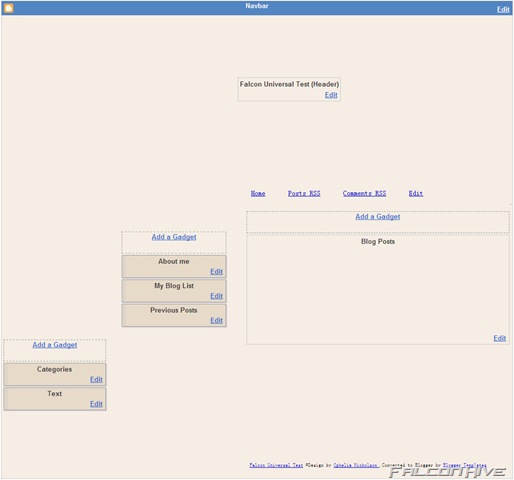Click Edit link next to Comments RSS
Screen dimensions: 514x480
[x=416, y=193]
